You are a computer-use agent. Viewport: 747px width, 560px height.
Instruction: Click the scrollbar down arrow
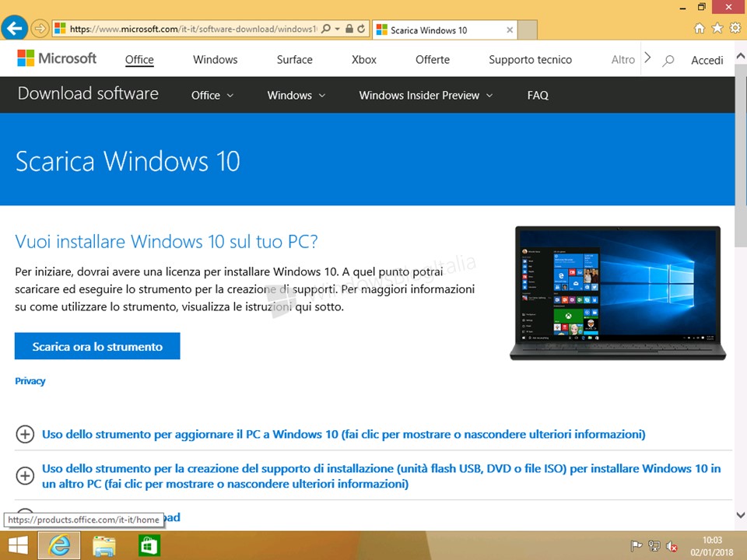[x=741, y=515]
